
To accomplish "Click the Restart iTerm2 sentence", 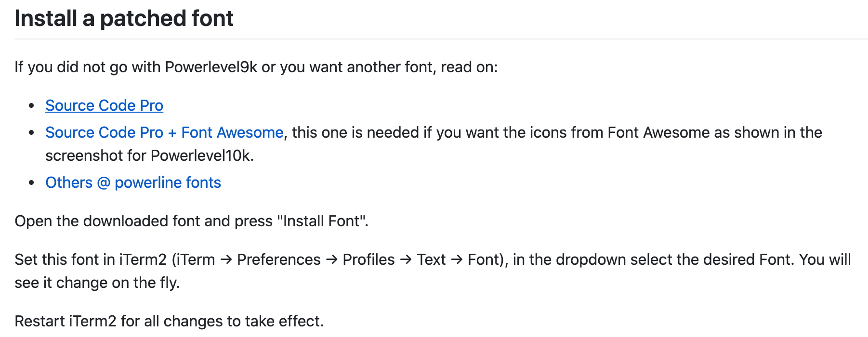I will click(x=169, y=321).
